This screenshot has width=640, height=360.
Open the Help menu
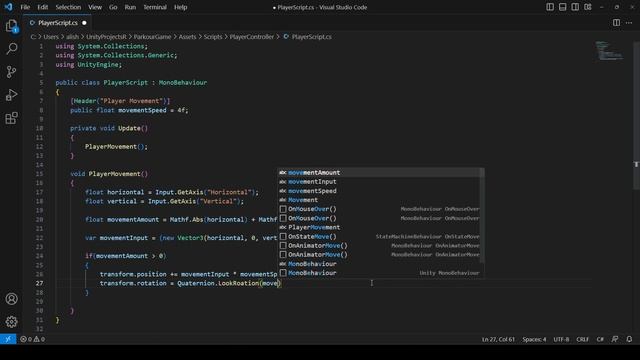pyautogui.click(x=180, y=7)
